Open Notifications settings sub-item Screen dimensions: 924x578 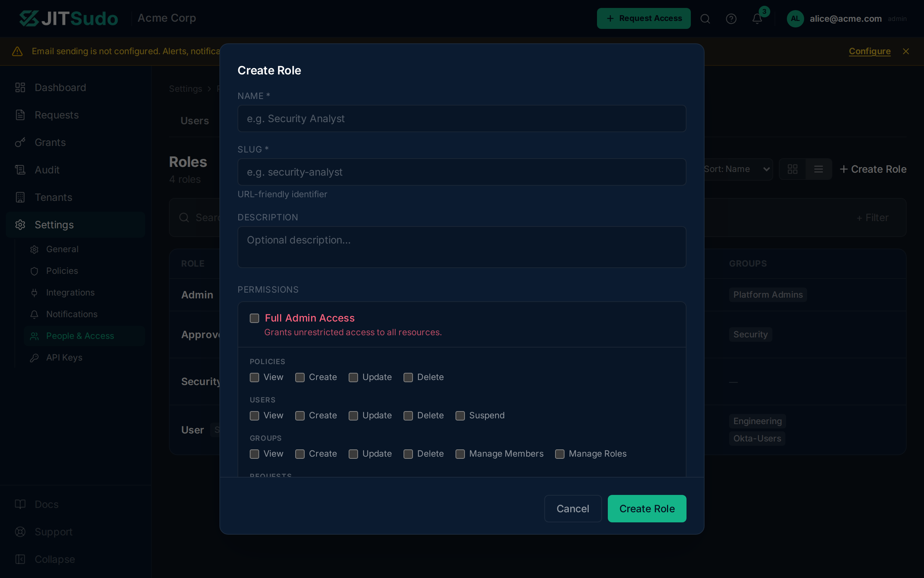[x=84, y=314]
